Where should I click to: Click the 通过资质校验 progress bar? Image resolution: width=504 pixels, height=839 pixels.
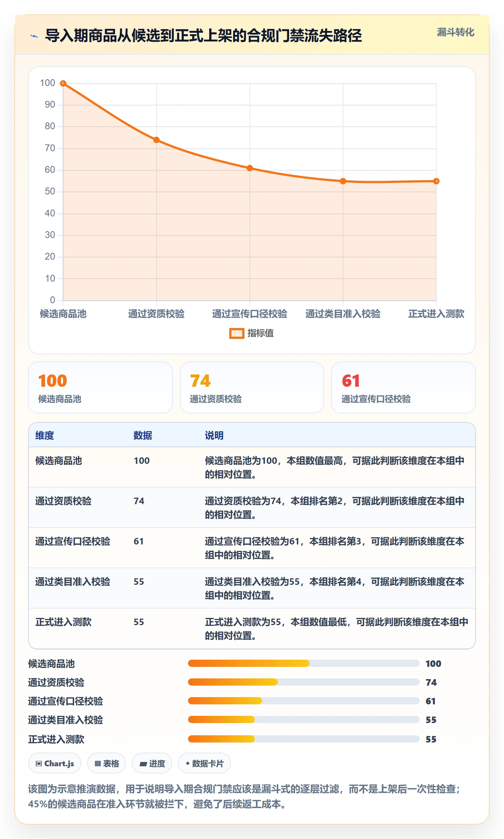304,682
